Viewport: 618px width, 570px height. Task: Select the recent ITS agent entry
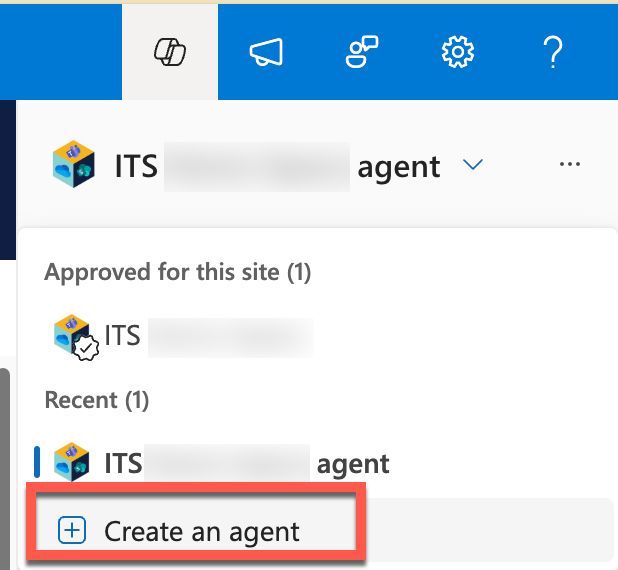(x=221, y=463)
